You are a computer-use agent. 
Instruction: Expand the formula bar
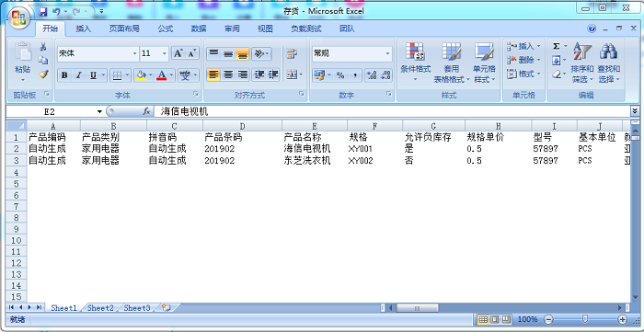635,111
